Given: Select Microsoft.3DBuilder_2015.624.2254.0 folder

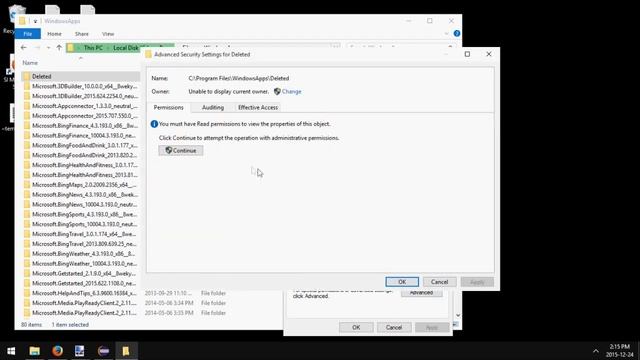Looking at the screenshot, I should pyautogui.click(x=81, y=96).
